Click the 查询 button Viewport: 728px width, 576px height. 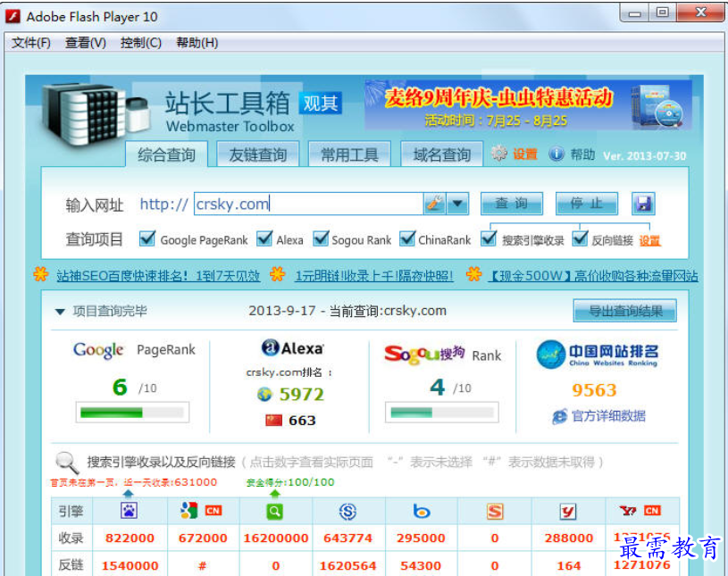[512, 204]
